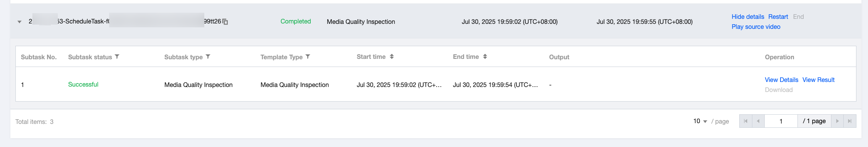
Task: Open the items per page dropdown
Action: (x=700, y=121)
